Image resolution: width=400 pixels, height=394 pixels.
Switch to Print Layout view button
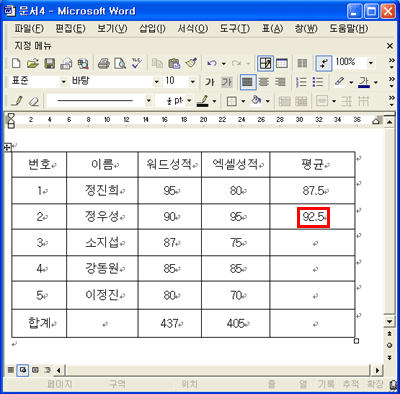click(x=23, y=370)
